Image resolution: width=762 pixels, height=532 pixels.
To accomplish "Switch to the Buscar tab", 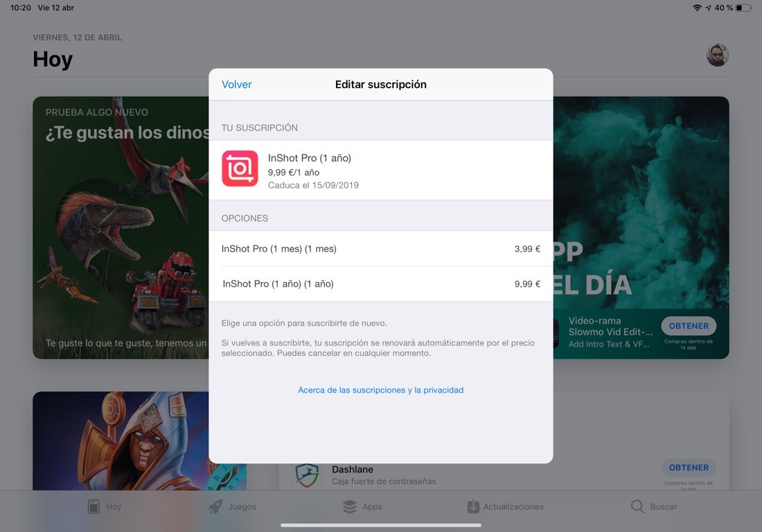I will pos(654,506).
